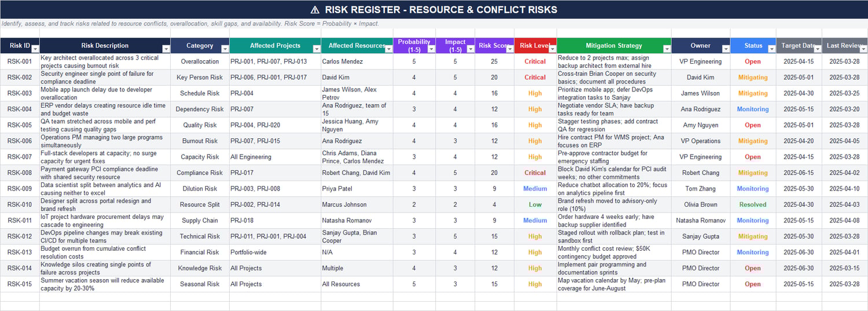The width and height of the screenshot is (868, 311).
Task: Open the Risk Score filter dropdown
Action: click(510, 49)
